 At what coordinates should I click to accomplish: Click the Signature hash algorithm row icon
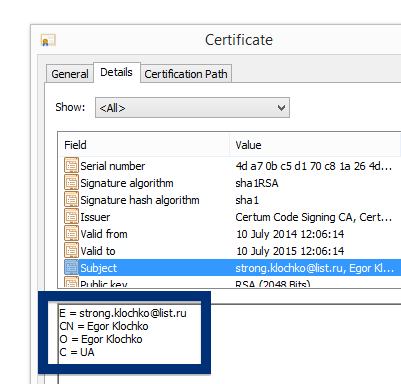tap(71, 200)
